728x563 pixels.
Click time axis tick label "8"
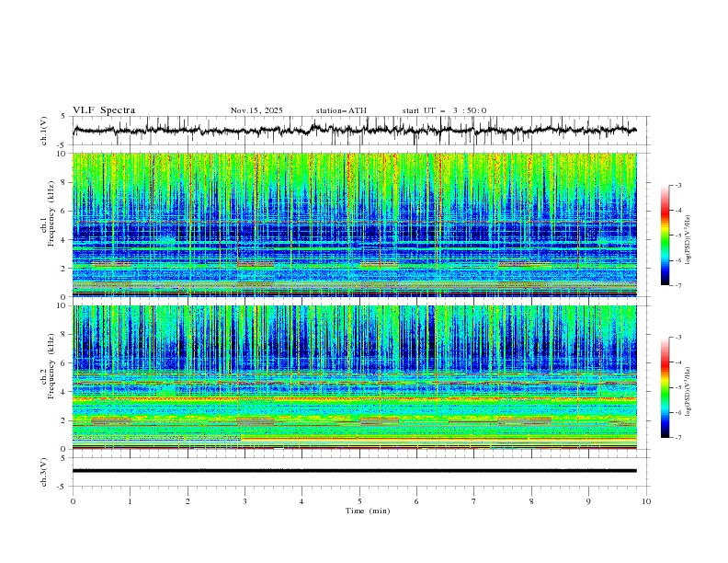point(531,501)
